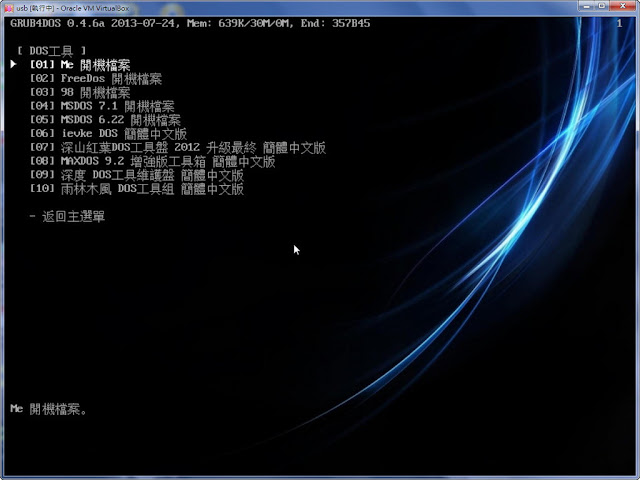Select [05] MSDOS 6.22 entry
This screenshot has width=640, height=480.
pos(105,120)
